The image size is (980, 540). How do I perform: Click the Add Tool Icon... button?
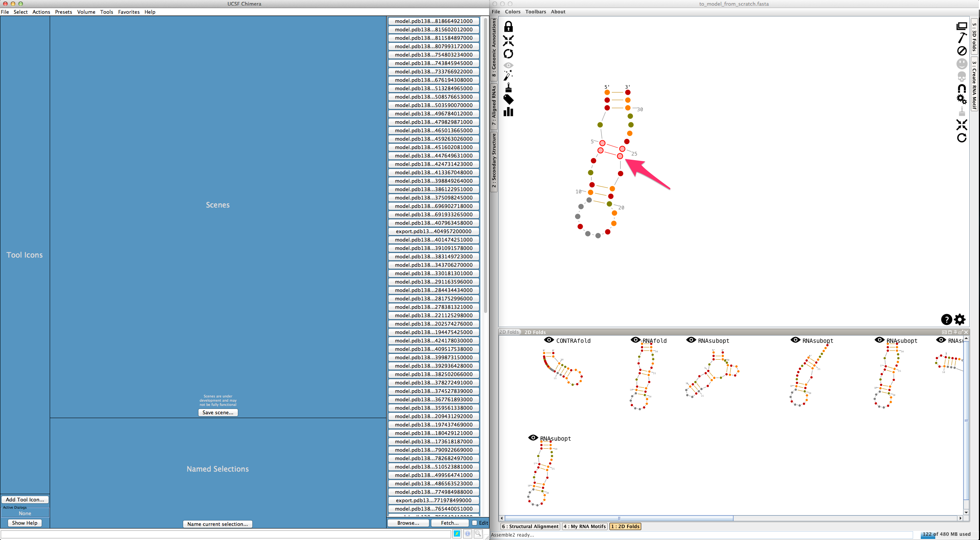pos(25,499)
